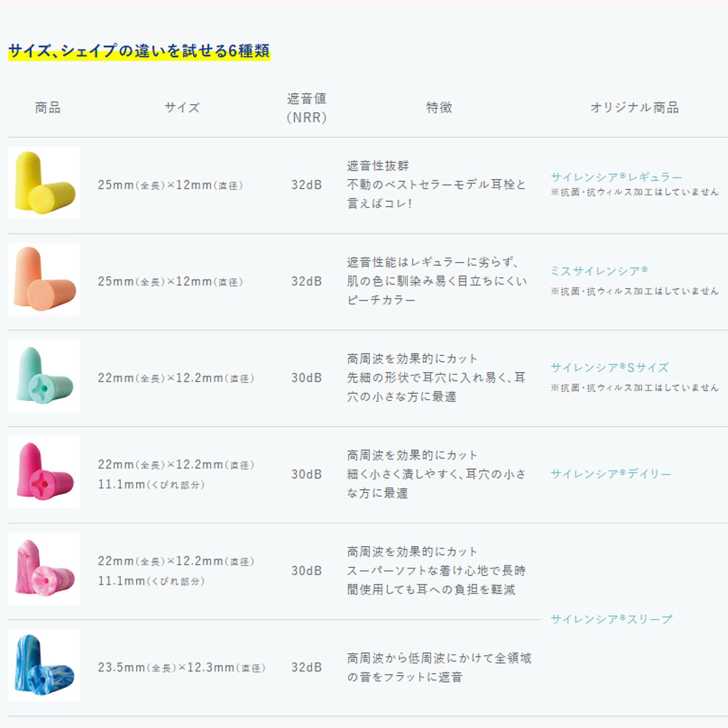Screen dimensions: 728x728
Task: Click the 遮音値 (NRR) column header
Action: (306, 108)
